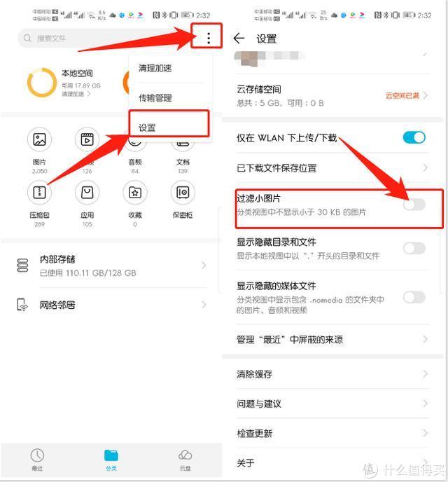Choose 传输管理 in the popup menu
The image size is (448, 482).
(169, 98)
